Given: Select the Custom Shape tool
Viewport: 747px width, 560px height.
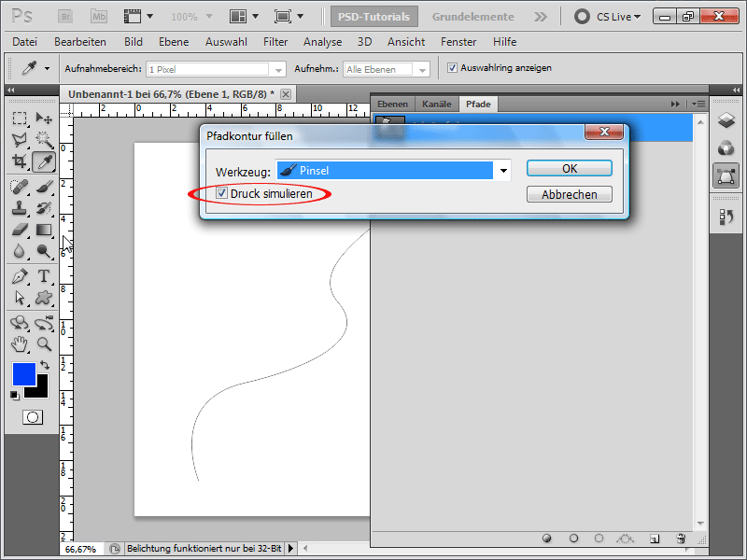Looking at the screenshot, I should (44, 298).
